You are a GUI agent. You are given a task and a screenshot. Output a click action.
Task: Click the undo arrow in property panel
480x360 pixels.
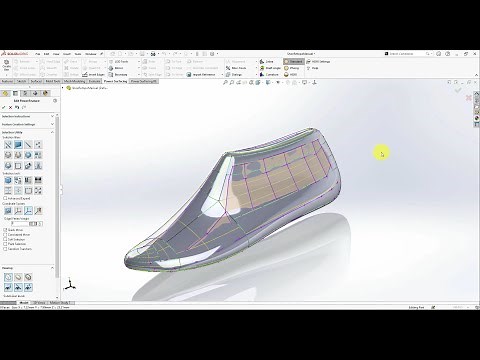point(17,108)
